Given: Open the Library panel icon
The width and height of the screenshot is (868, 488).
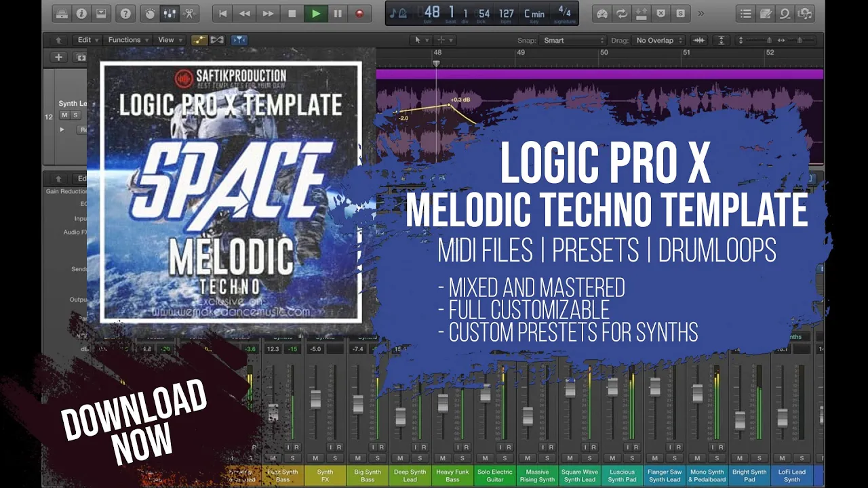Looking at the screenshot, I should point(62,13).
